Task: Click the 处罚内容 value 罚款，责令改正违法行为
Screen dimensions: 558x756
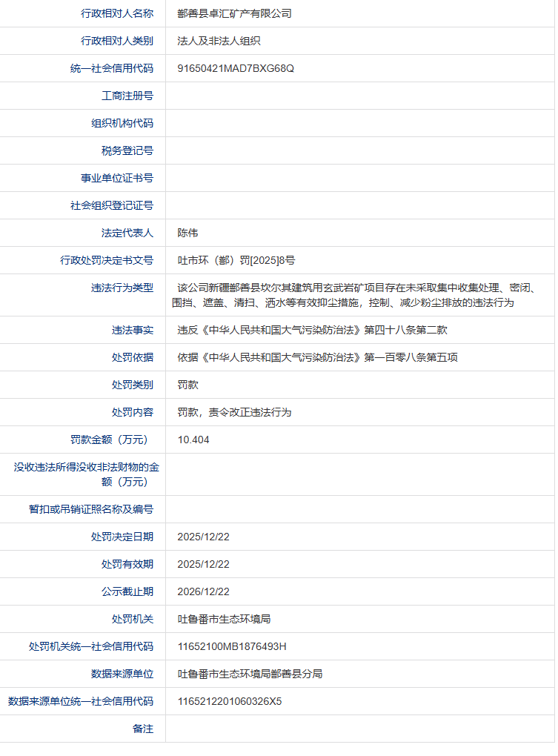Action: (x=234, y=412)
